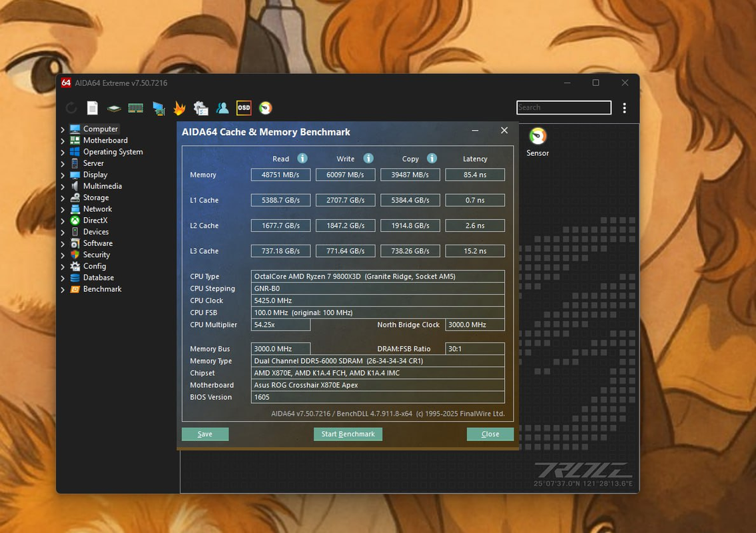The width and height of the screenshot is (756, 533).
Task: Click the L1 Cache Write value 2707.7 GB/s
Action: 345,200
